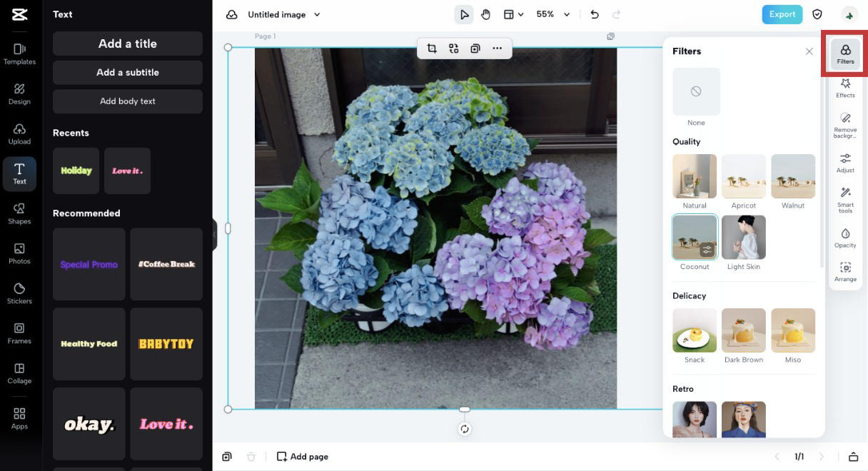Pick the recommended pink Love it preset
Image resolution: width=868 pixels, height=471 pixels.
(x=166, y=424)
